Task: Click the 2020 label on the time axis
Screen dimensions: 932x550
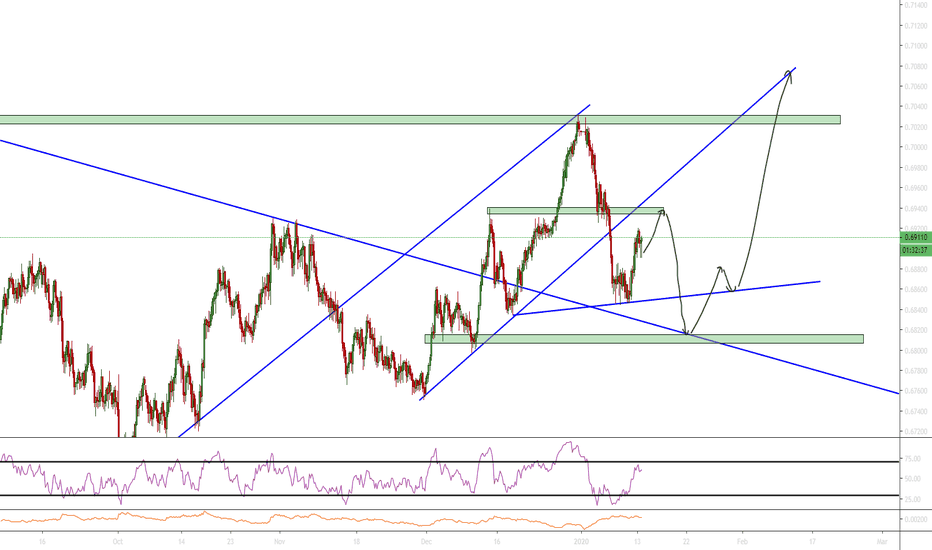Action: (x=583, y=541)
